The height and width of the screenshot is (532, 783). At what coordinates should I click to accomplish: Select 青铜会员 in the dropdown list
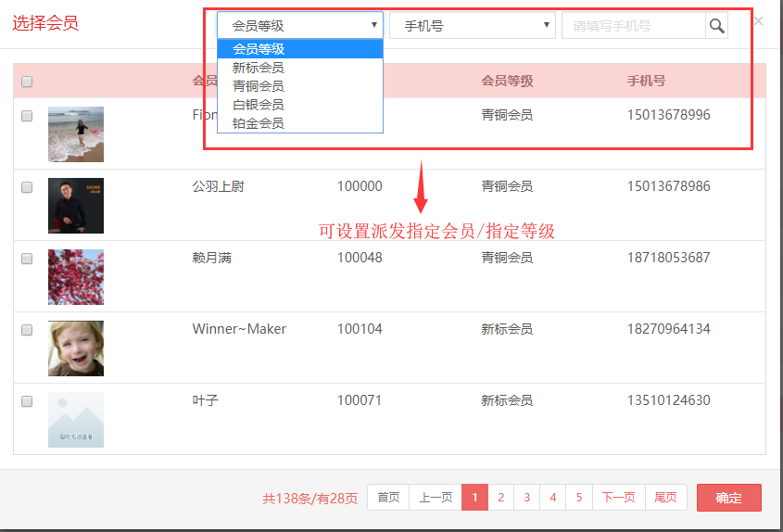[259, 86]
